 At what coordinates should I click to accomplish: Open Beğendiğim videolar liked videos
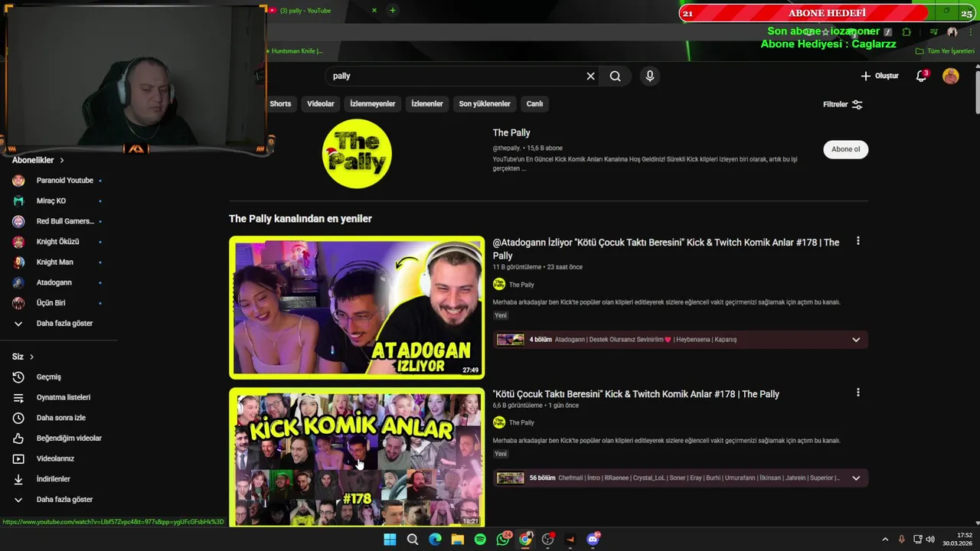click(57, 439)
